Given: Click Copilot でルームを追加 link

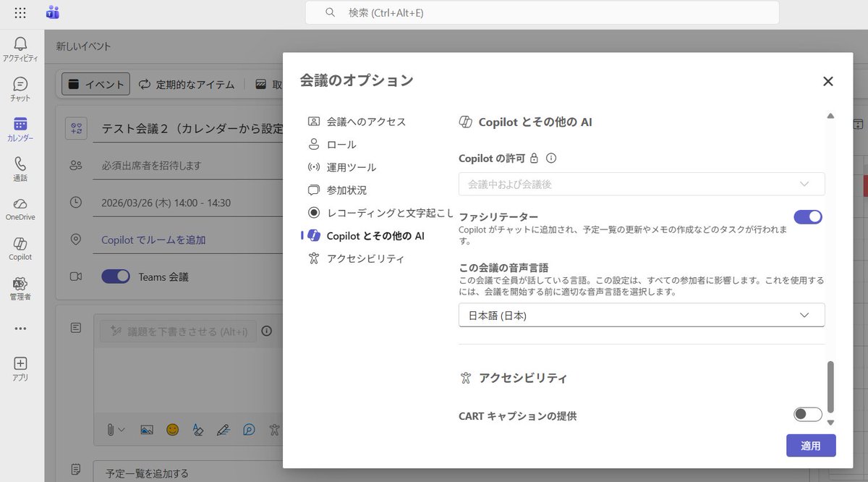Looking at the screenshot, I should tap(153, 240).
